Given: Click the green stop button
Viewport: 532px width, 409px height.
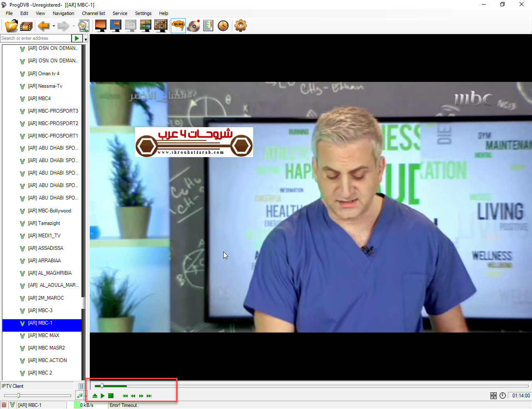Looking at the screenshot, I should click(111, 396).
